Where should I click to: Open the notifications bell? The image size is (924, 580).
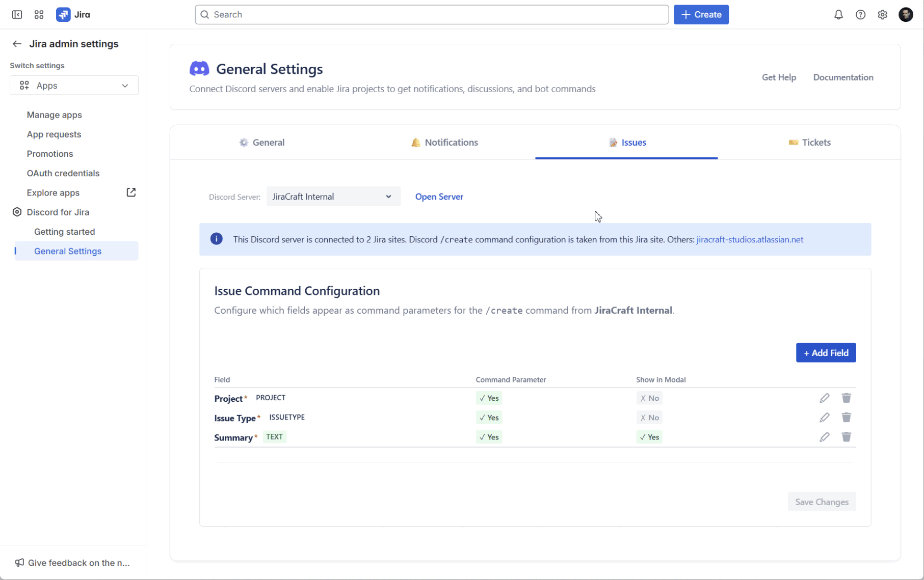pyautogui.click(x=838, y=15)
